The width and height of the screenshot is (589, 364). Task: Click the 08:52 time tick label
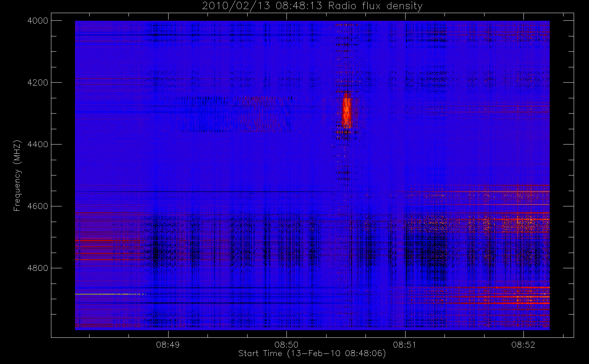[523, 345]
